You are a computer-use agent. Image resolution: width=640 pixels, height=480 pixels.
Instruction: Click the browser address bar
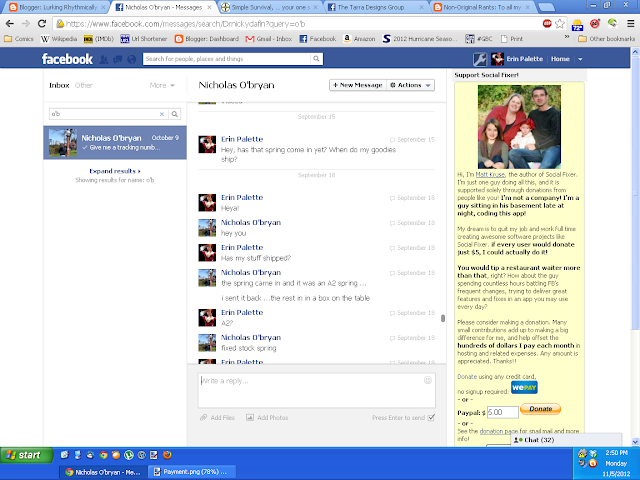coord(302,24)
